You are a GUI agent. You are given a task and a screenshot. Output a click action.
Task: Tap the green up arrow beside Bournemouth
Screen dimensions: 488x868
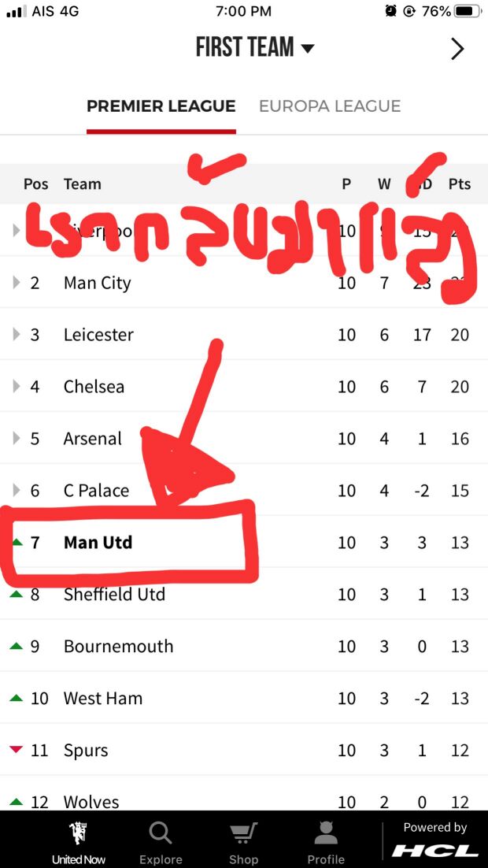(16, 646)
